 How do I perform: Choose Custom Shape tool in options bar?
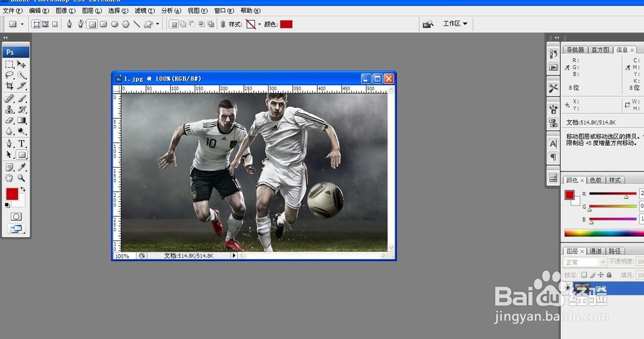(148, 24)
